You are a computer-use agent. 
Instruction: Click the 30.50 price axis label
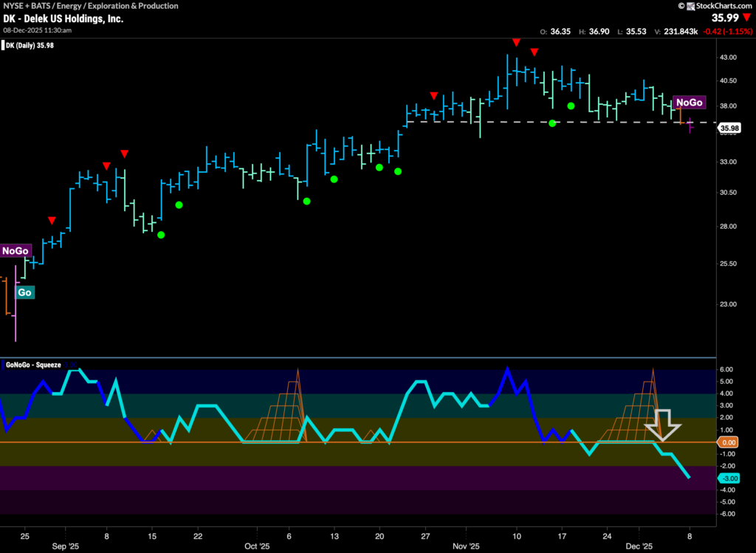(x=728, y=192)
